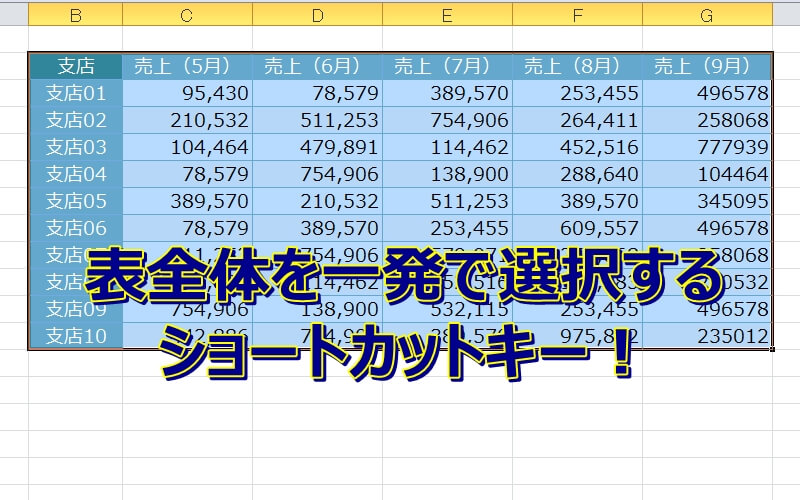Select column B header
The height and width of the screenshot is (500, 800).
tap(76, 15)
